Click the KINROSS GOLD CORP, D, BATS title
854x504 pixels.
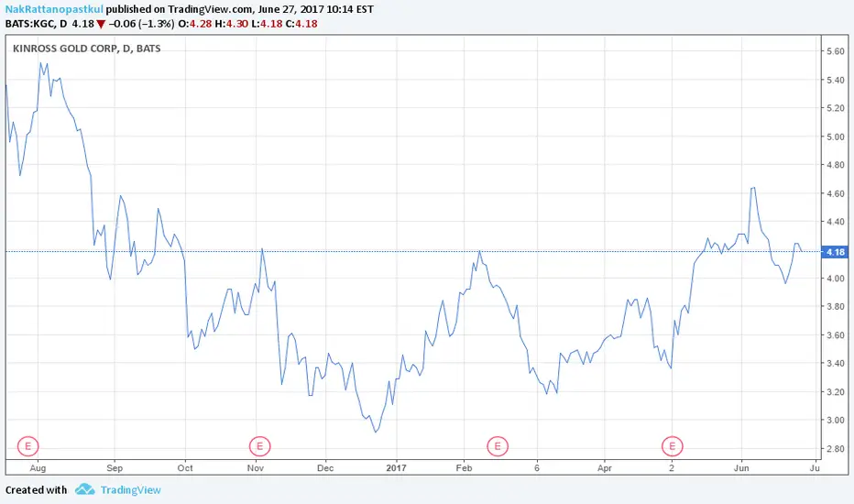[x=87, y=49]
